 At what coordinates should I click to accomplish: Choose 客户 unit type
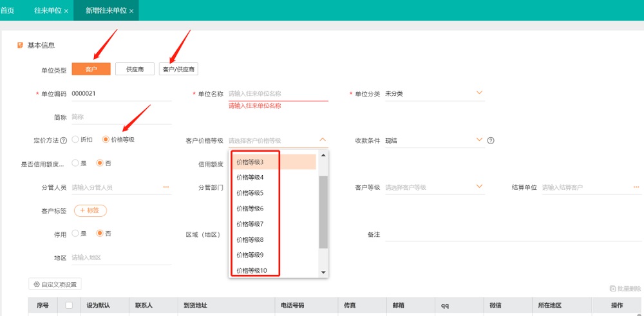click(x=91, y=69)
